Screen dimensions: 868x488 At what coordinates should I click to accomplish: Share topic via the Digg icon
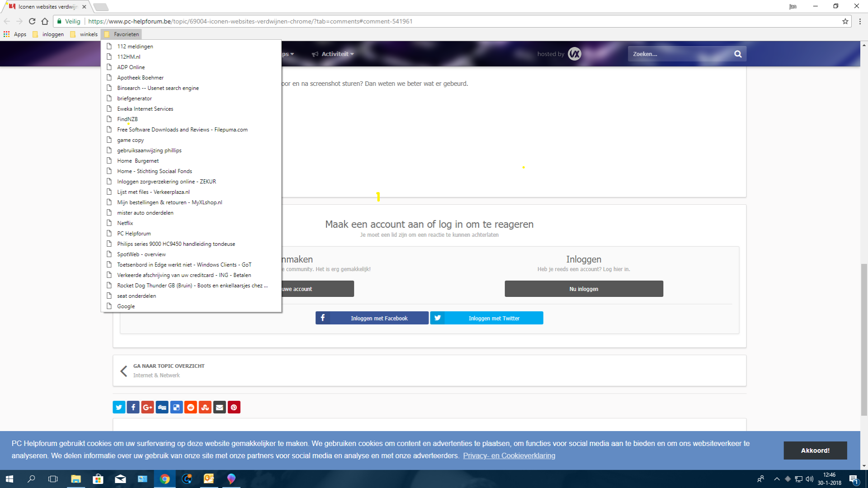pyautogui.click(x=162, y=408)
